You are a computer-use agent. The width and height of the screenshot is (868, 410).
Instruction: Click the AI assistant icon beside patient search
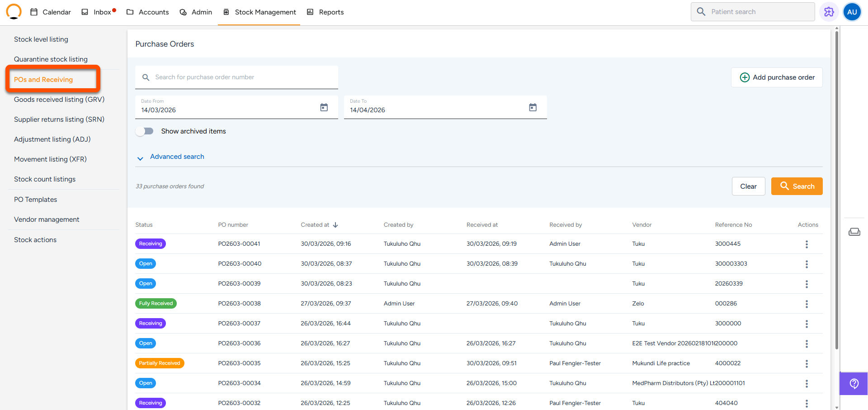[x=829, y=12]
